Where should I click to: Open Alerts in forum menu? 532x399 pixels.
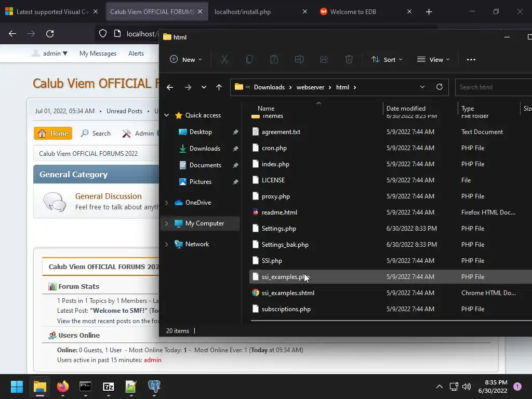(x=136, y=54)
